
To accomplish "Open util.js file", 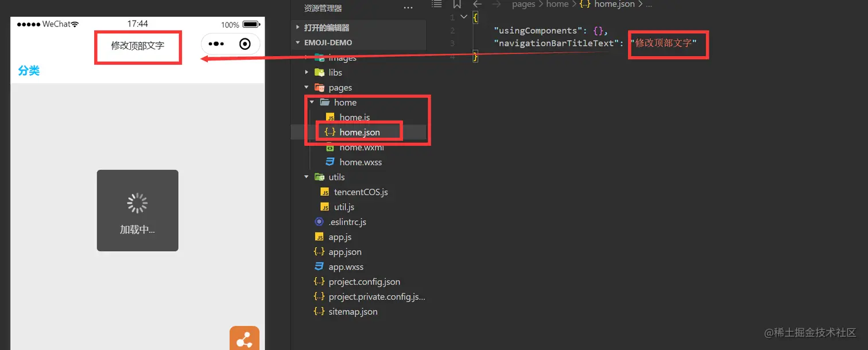I will click(344, 207).
